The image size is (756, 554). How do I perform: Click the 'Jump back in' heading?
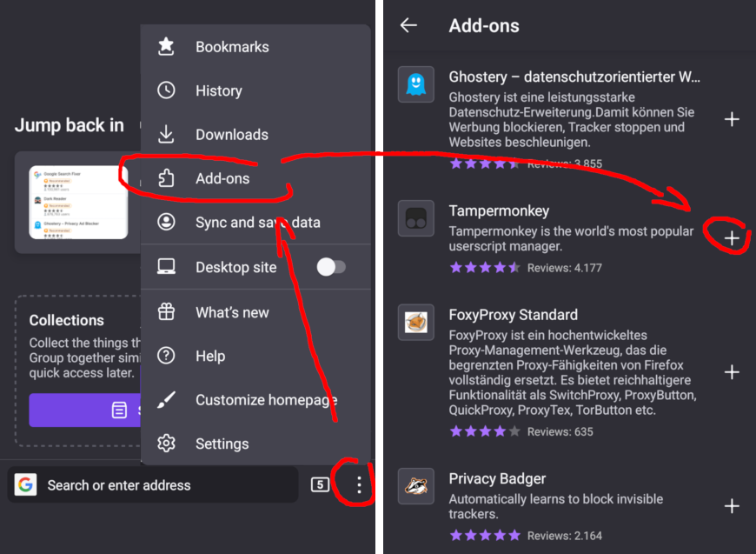69,125
